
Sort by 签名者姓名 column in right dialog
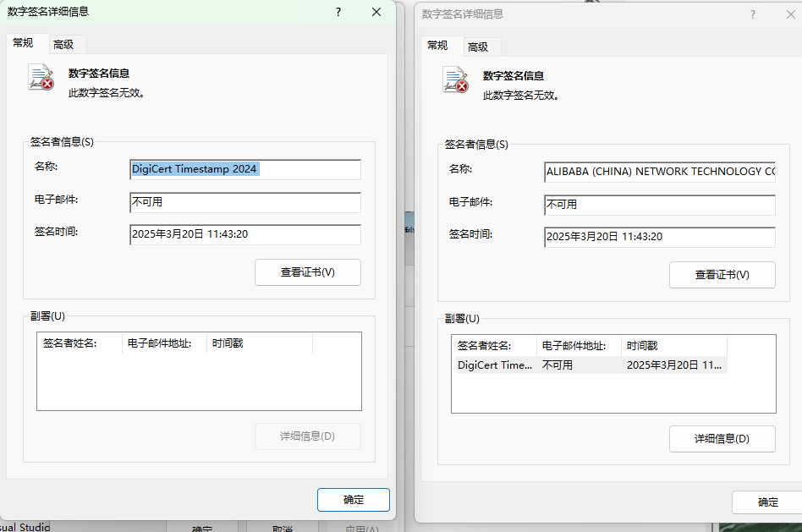(x=494, y=346)
